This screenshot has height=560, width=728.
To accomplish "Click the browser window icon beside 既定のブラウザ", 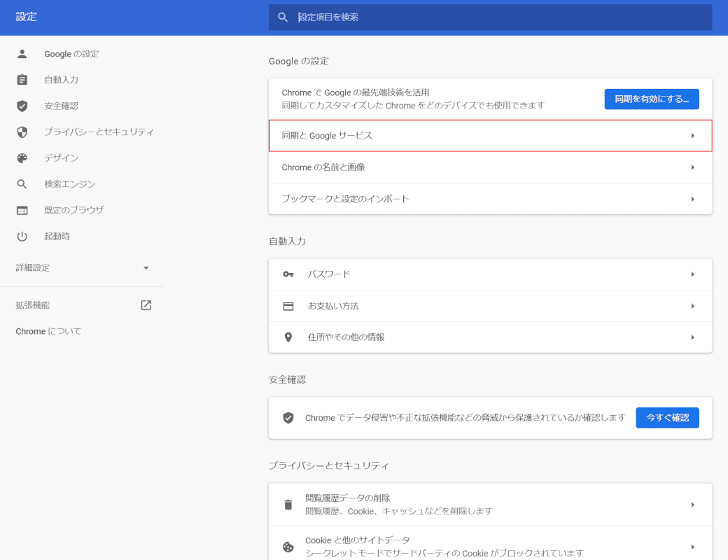I will point(22,210).
